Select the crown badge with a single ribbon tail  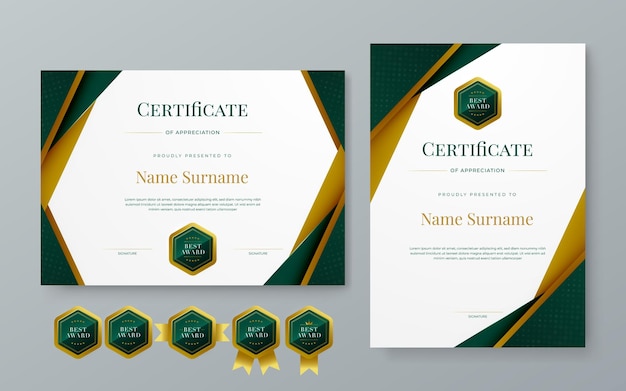309,340
